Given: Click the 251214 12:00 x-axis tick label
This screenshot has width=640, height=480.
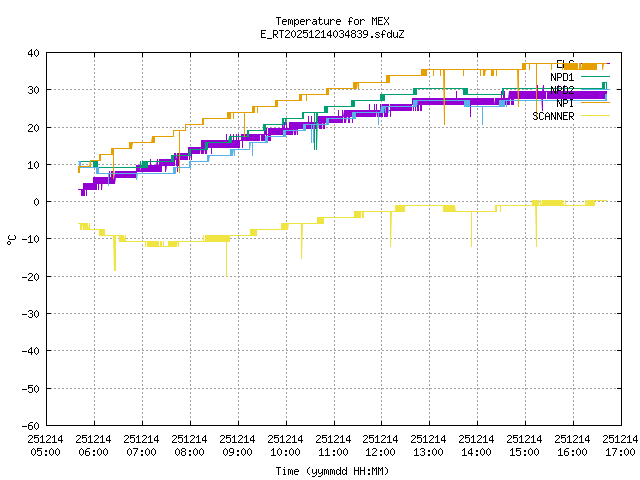Looking at the screenshot, I should 381,444.
